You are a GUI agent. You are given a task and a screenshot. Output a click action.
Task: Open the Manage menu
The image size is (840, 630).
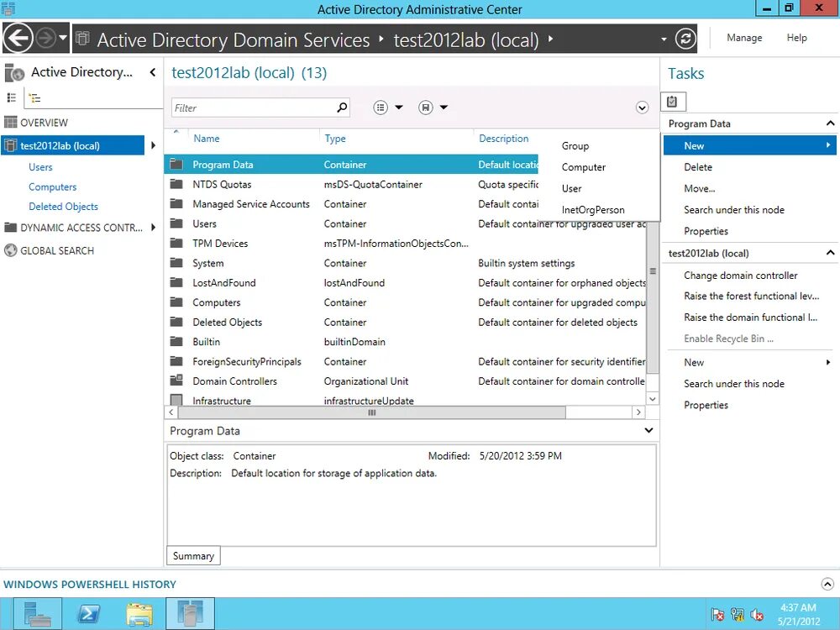pos(744,38)
